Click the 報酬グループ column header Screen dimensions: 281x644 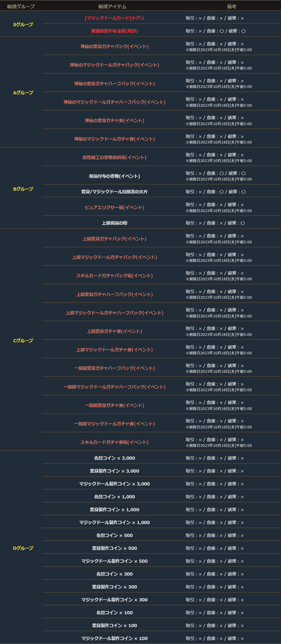pyautogui.click(x=21, y=6)
